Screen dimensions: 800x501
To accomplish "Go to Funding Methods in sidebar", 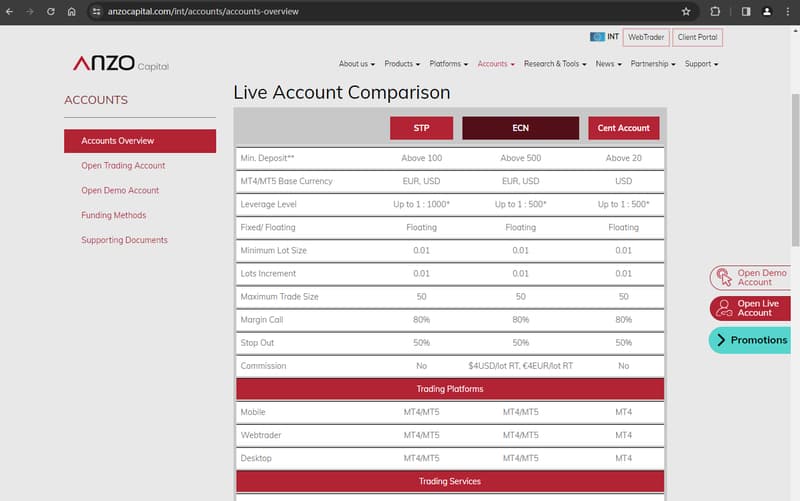I will (113, 215).
